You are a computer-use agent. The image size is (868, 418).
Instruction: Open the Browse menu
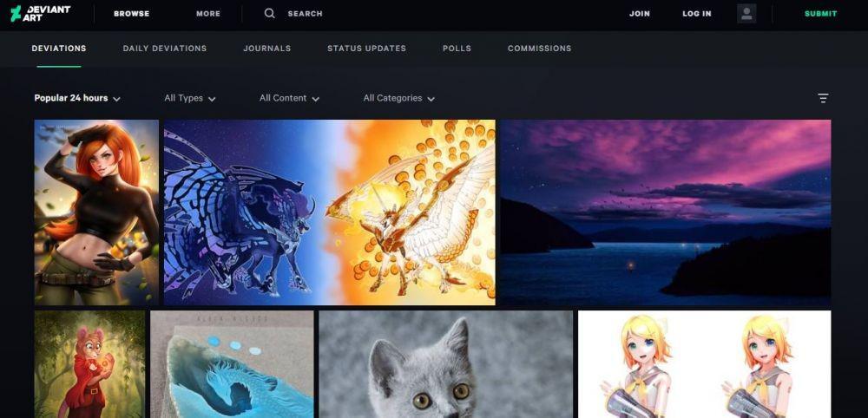[132, 14]
